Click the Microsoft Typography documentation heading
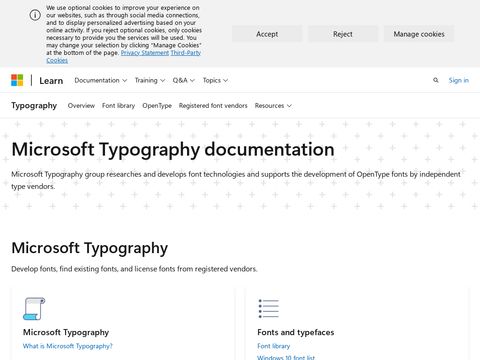Screen dimensions: 480x360 (173, 149)
